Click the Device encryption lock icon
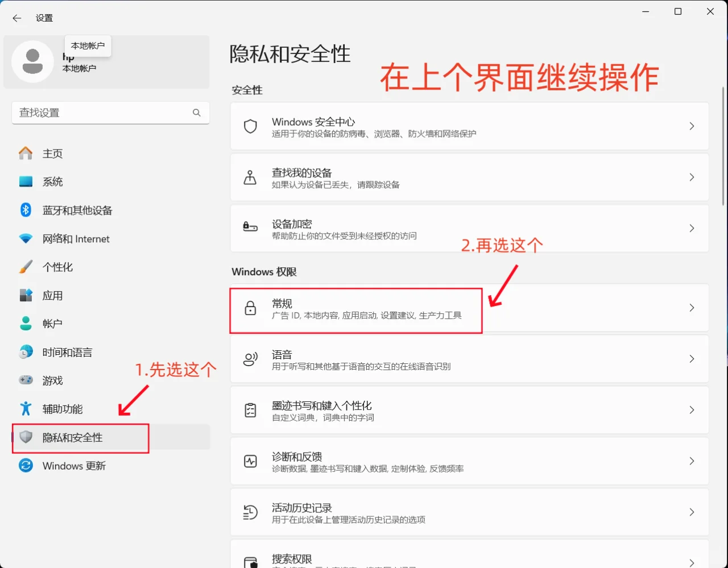The width and height of the screenshot is (728, 568). coord(250,228)
